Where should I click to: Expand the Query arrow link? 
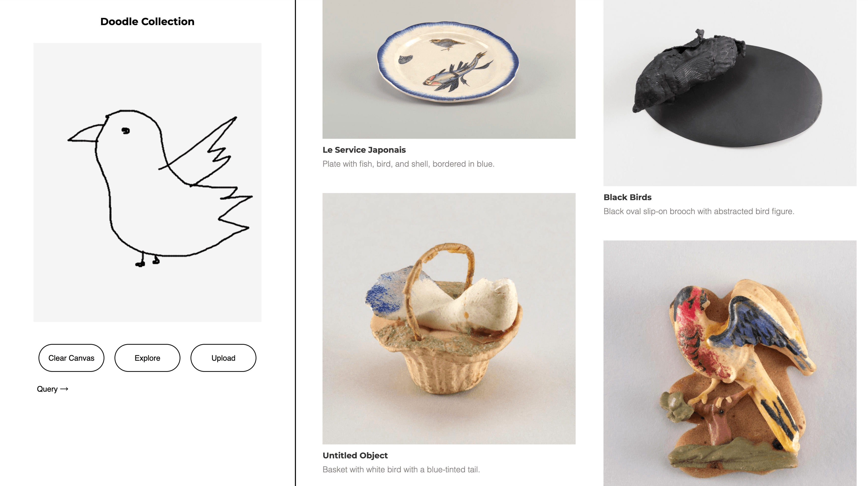point(52,389)
